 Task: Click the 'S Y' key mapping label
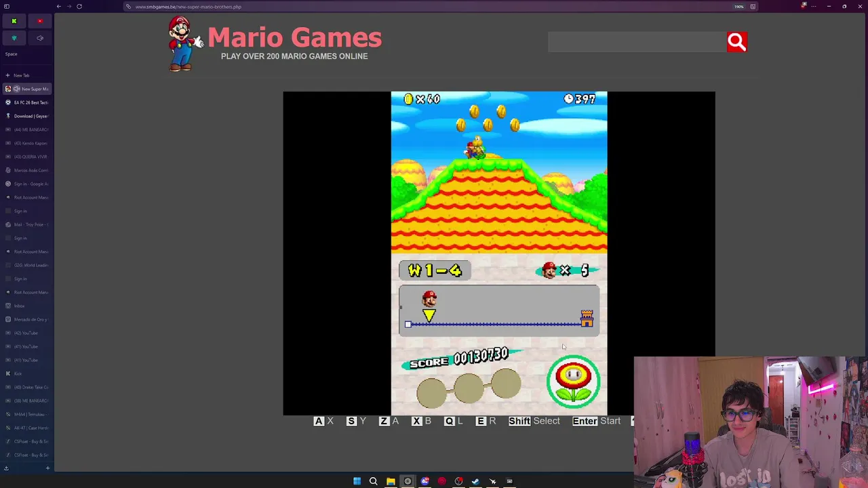[356, 421]
